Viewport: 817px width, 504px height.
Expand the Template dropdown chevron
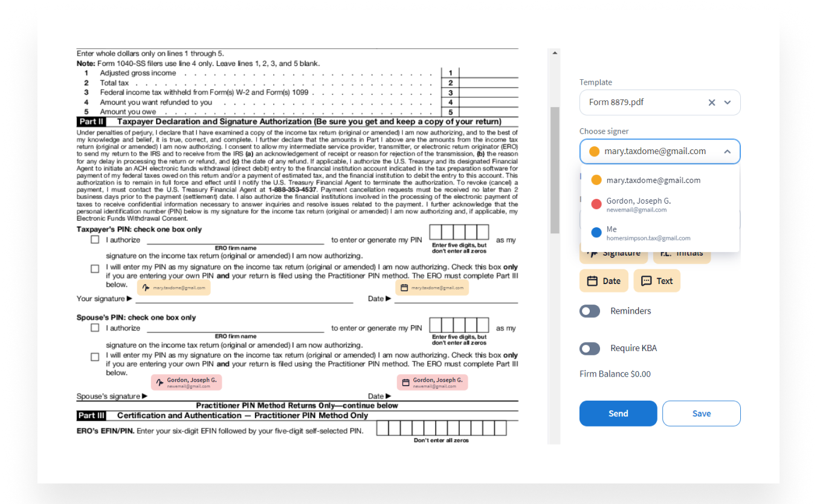728,103
